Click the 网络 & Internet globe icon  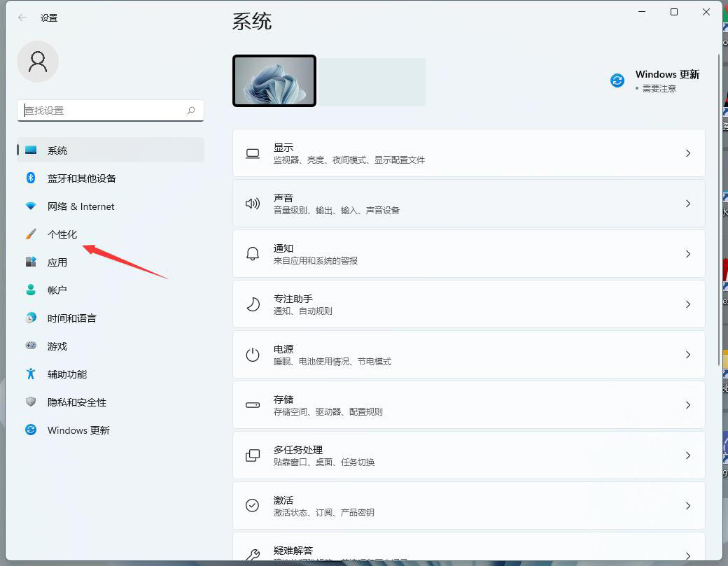31,206
